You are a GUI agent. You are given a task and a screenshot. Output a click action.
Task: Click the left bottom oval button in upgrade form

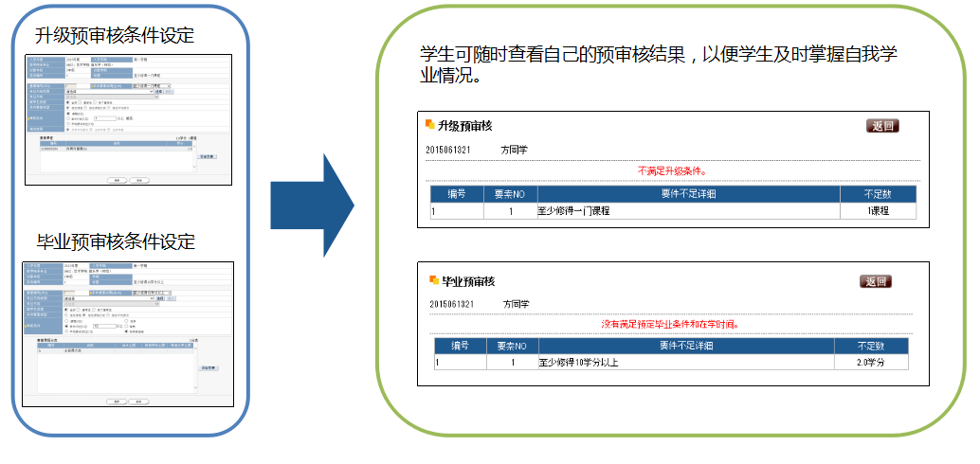click(x=117, y=179)
